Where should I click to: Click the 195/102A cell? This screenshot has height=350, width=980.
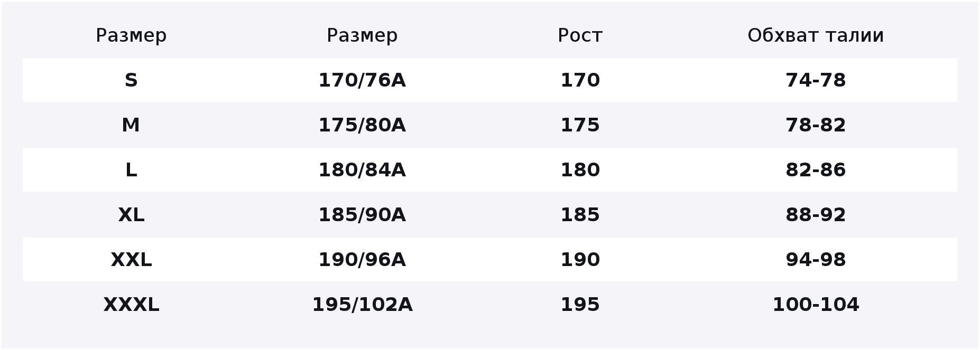[362, 305]
